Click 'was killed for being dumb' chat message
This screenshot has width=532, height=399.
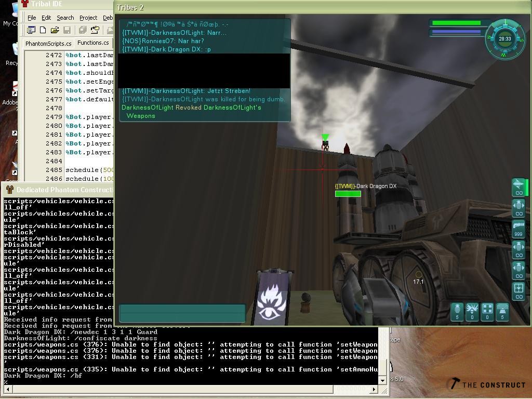(x=203, y=99)
